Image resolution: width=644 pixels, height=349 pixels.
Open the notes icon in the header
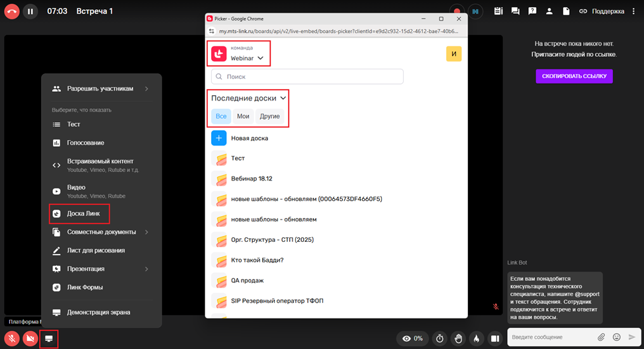click(498, 11)
